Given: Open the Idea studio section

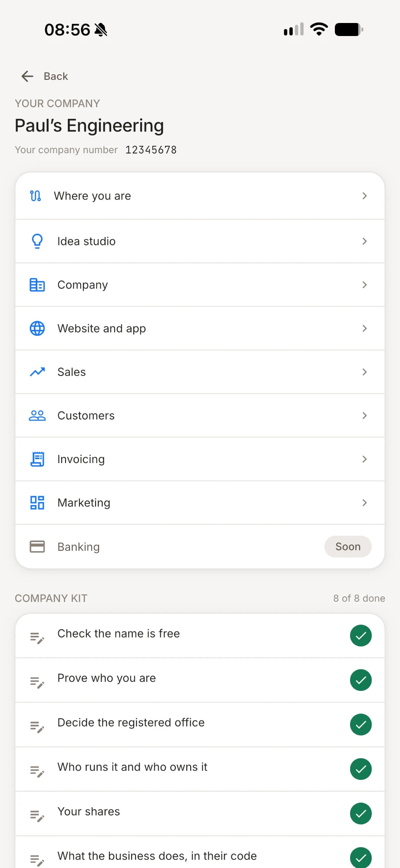Looking at the screenshot, I should [x=200, y=241].
